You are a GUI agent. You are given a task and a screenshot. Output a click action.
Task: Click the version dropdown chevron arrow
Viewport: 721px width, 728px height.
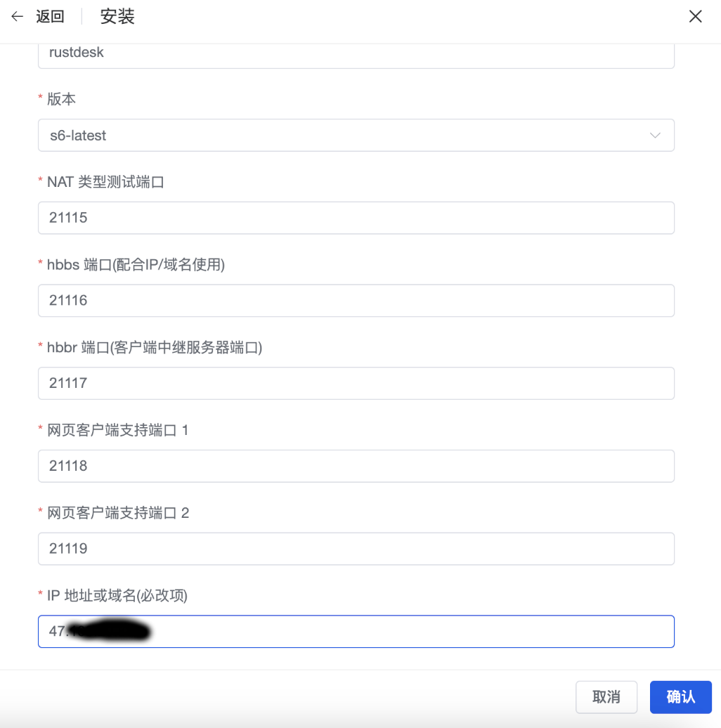pos(655,136)
